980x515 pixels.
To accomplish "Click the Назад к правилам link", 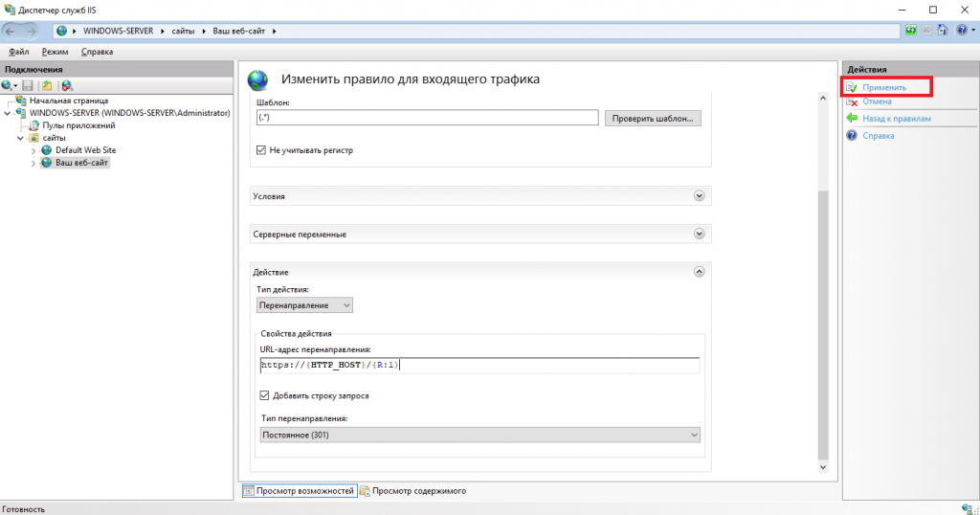I will (896, 118).
